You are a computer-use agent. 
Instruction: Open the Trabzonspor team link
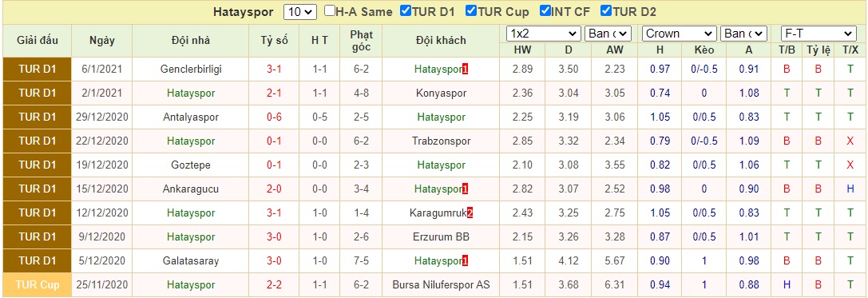click(442, 141)
